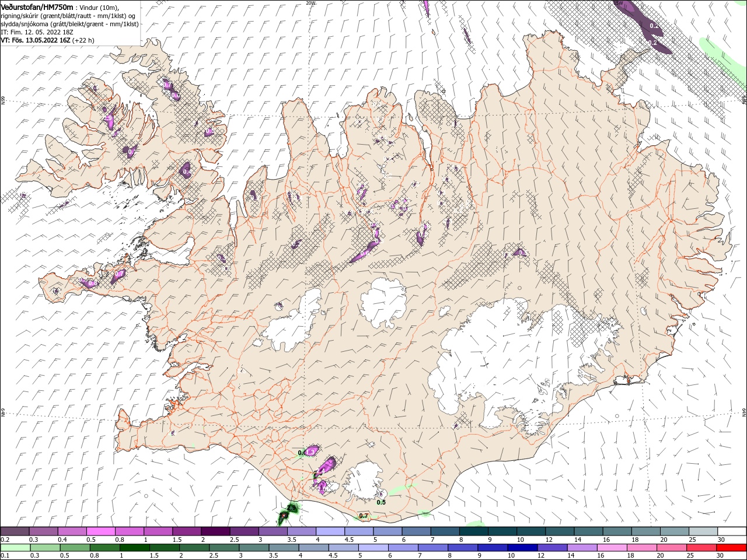This screenshot has width=747, height=560.
Task: Click the 'VT: Fös. 13.05.2022 16Z' valid time
Action: tap(36, 40)
